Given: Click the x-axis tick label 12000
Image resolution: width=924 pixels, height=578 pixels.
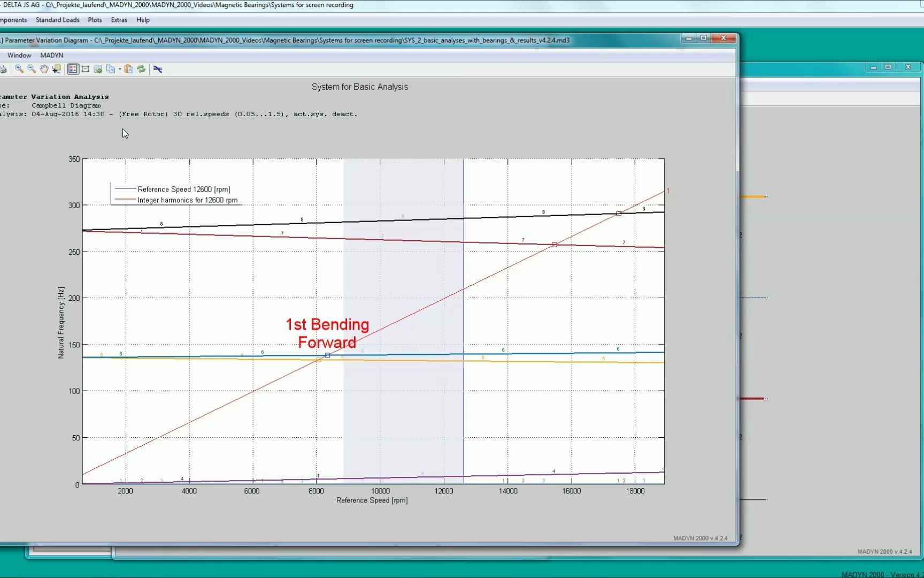Looking at the screenshot, I should tap(444, 491).
